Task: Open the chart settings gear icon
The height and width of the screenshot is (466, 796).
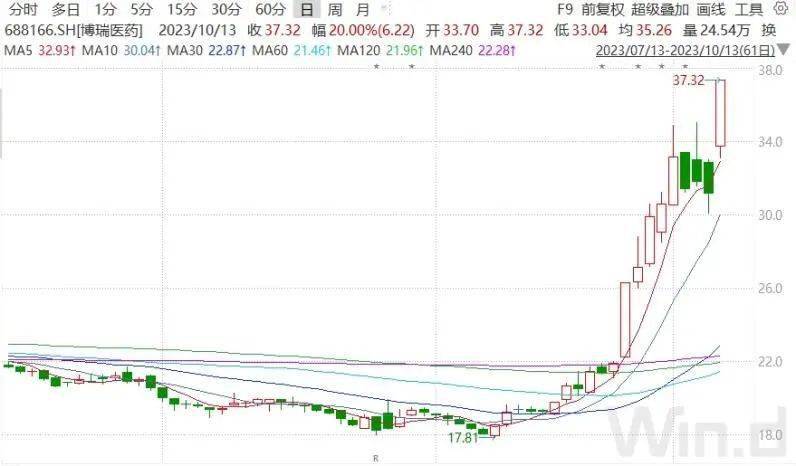Action: click(780, 10)
